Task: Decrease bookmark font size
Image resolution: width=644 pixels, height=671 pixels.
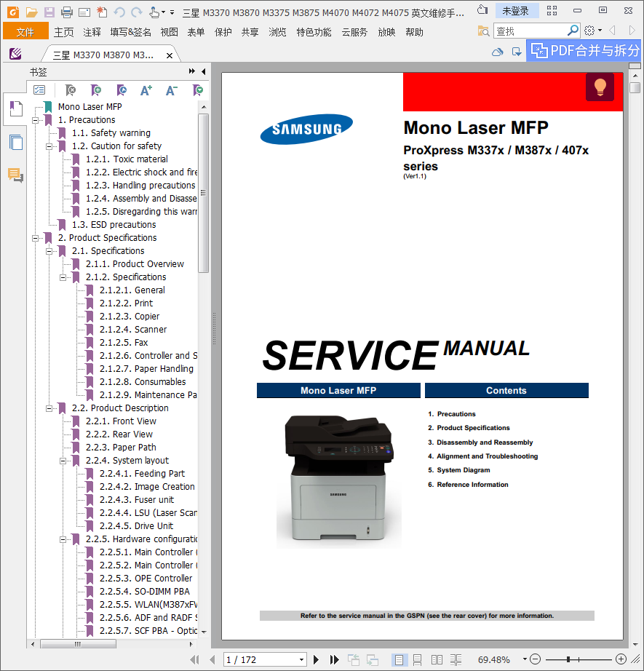Action: point(172,90)
